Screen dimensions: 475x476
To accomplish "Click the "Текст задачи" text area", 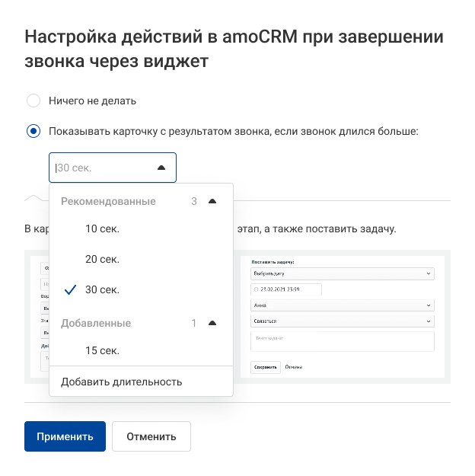I will 342,341.
